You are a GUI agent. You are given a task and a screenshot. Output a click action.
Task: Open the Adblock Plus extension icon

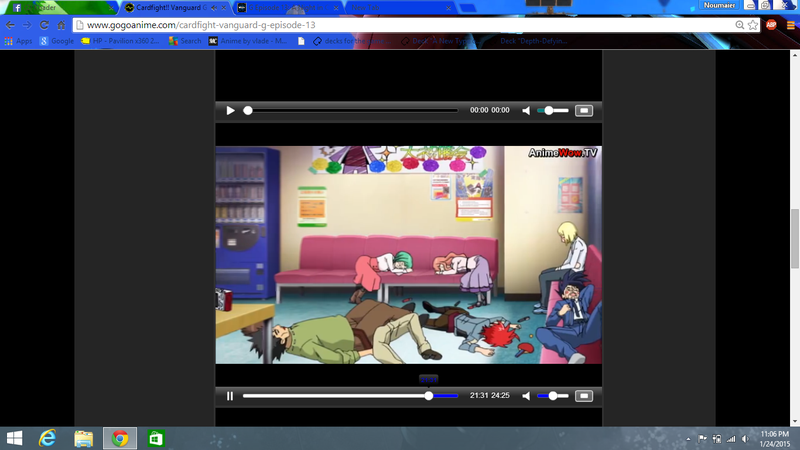[x=771, y=24]
